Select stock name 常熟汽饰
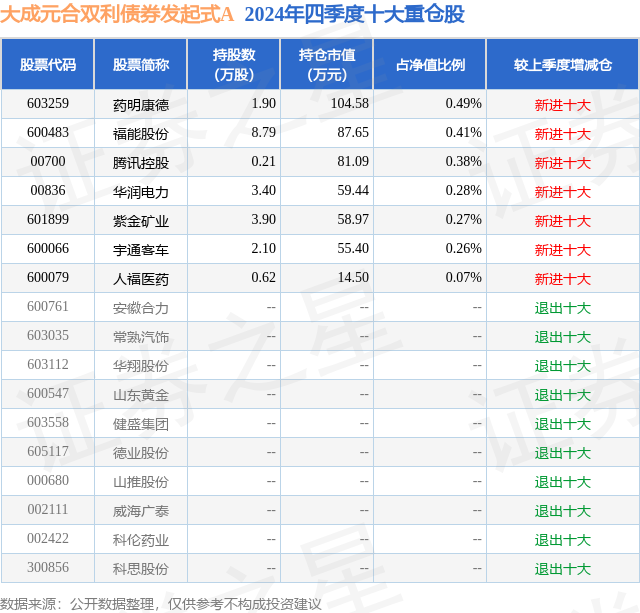This screenshot has height=613, width=640. point(141,337)
